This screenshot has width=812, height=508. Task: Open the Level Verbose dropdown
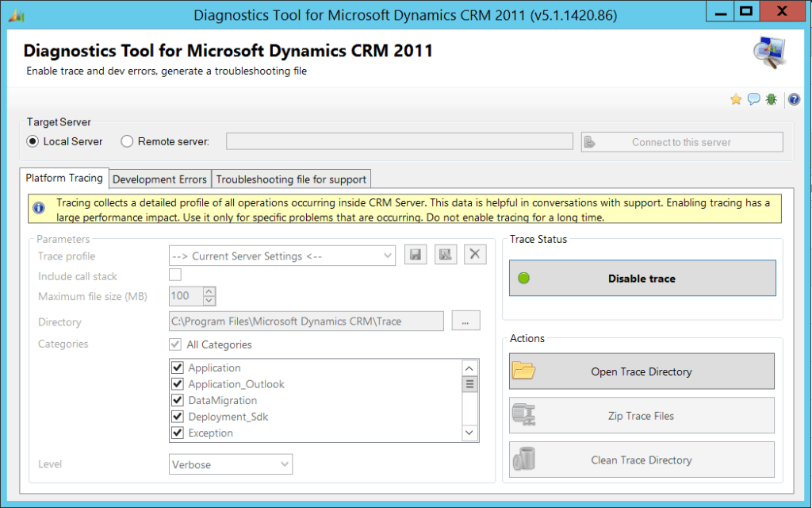click(x=231, y=464)
